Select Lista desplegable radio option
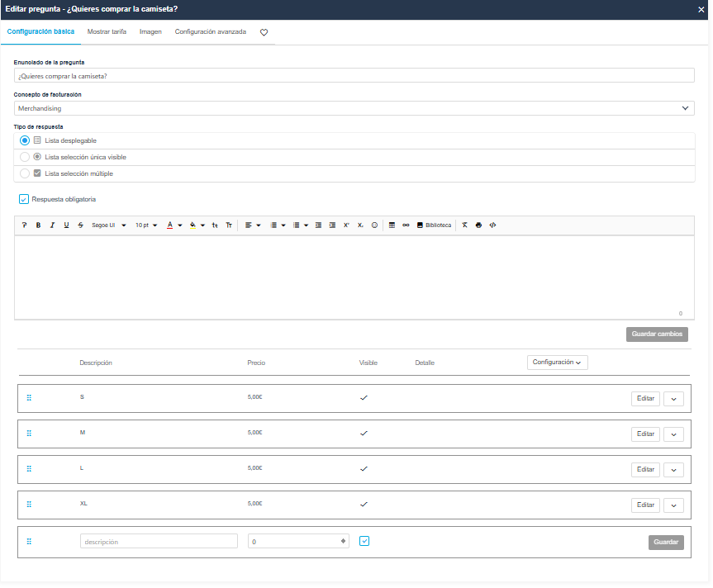This screenshot has height=588, width=713. 25,140
